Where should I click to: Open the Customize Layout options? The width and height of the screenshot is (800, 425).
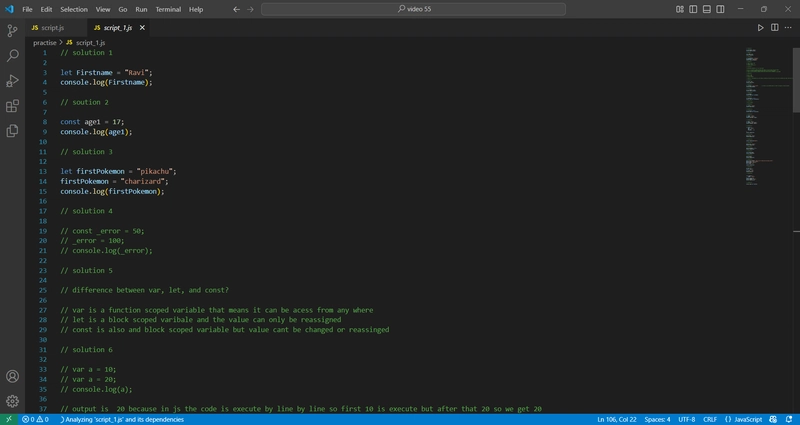pyautogui.click(x=680, y=9)
